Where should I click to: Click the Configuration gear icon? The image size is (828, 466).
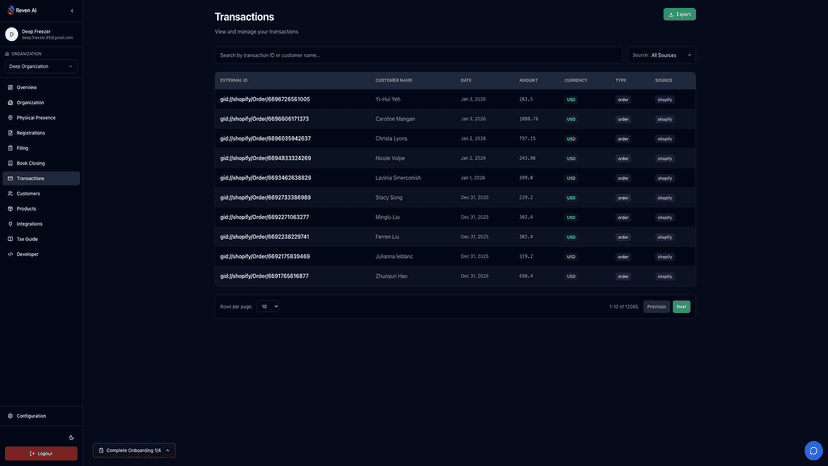coord(10,416)
